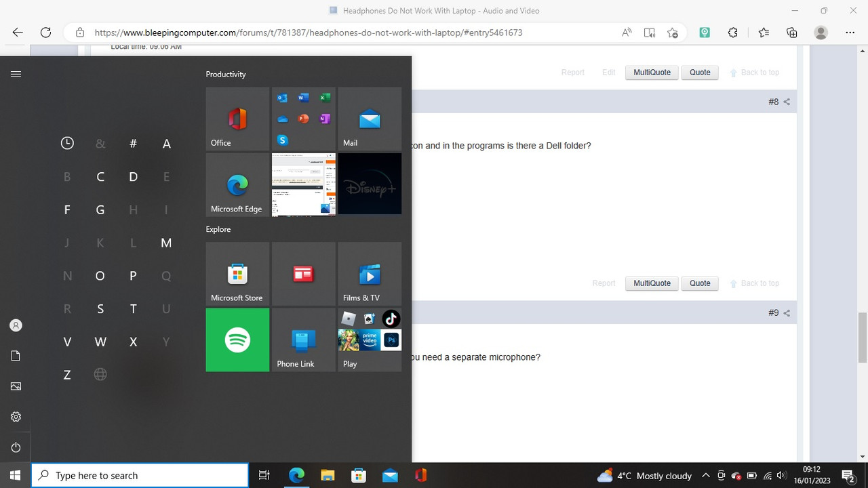Viewport: 868px width, 488px height.
Task: Jump to recently added clock icon
Action: click(67, 143)
